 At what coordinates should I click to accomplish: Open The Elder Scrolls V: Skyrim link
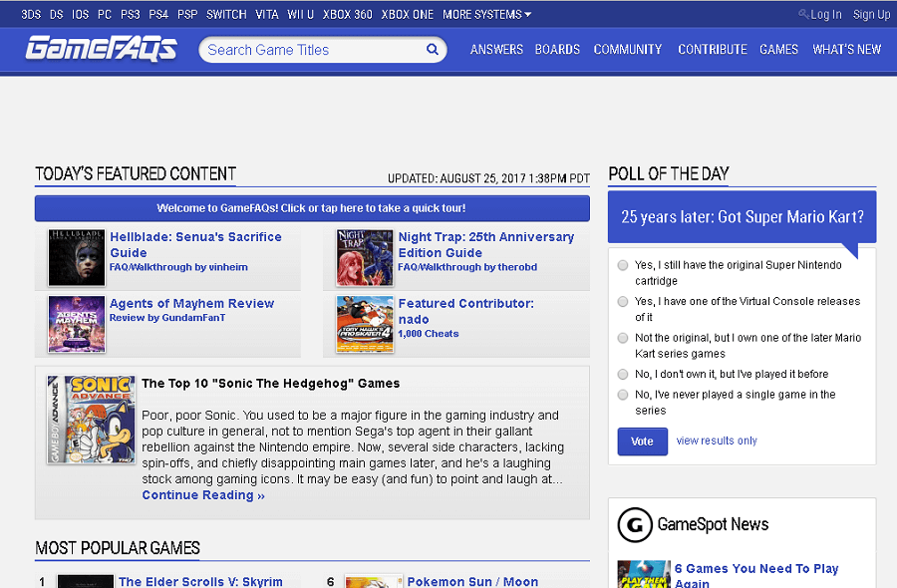coord(200,581)
